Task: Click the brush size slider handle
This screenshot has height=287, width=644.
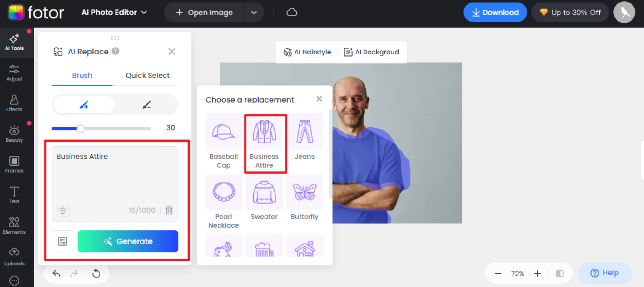Action: click(81, 128)
